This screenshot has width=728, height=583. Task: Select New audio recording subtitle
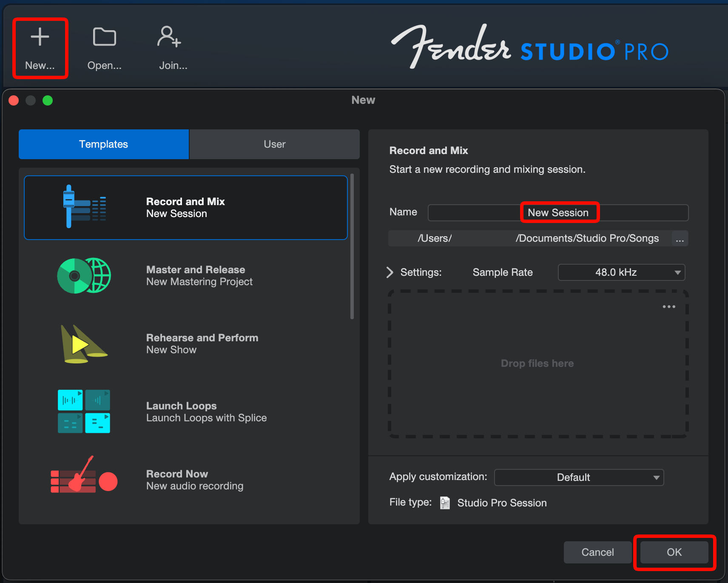click(x=195, y=486)
